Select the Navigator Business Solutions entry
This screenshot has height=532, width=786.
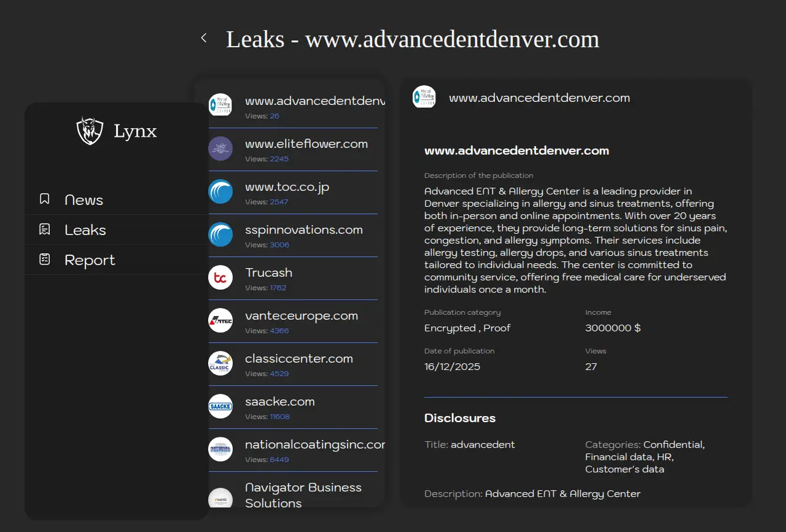point(303,495)
